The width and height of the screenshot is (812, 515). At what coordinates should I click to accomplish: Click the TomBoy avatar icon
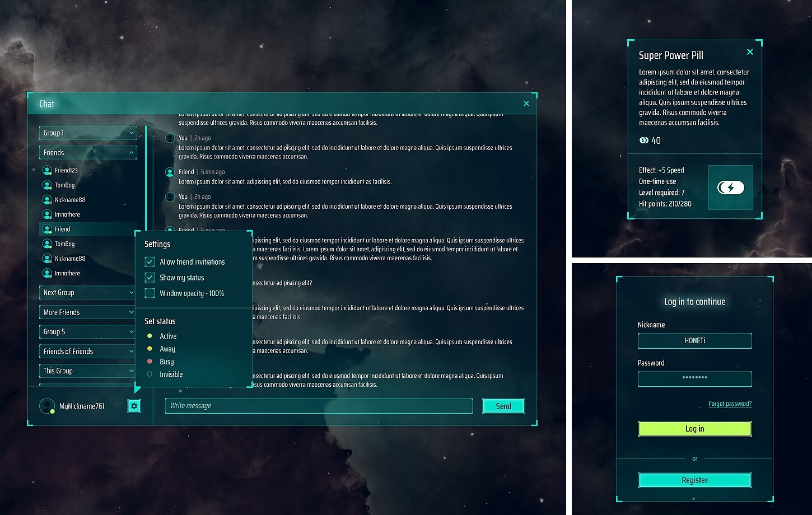tap(47, 185)
